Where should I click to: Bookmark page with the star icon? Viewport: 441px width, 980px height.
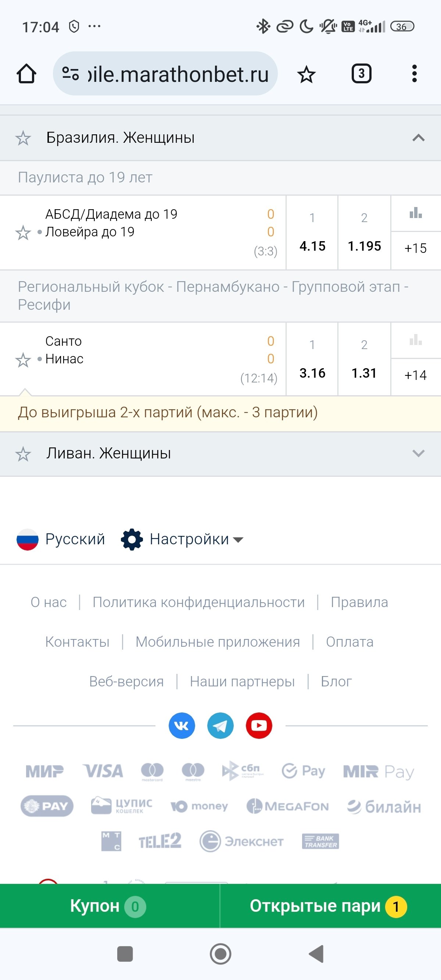306,74
